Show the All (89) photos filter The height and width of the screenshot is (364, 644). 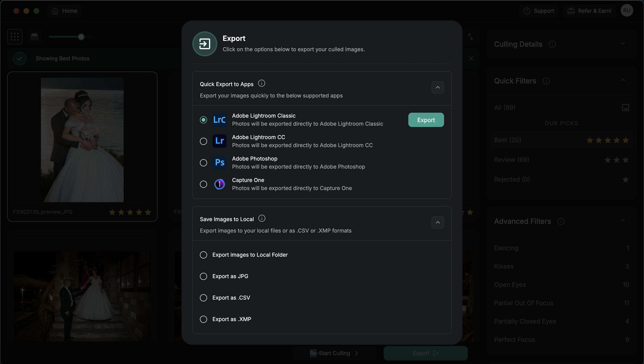coord(561,108)
